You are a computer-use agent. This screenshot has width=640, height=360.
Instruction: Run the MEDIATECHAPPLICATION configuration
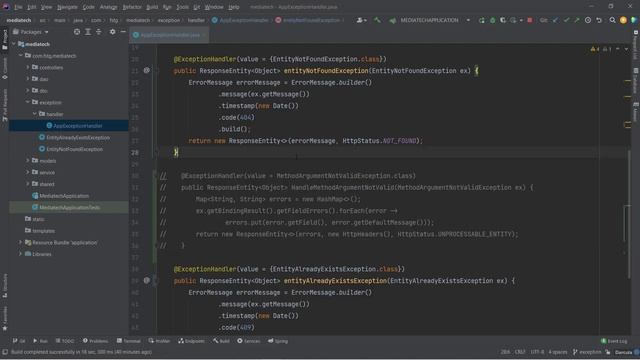482,20
